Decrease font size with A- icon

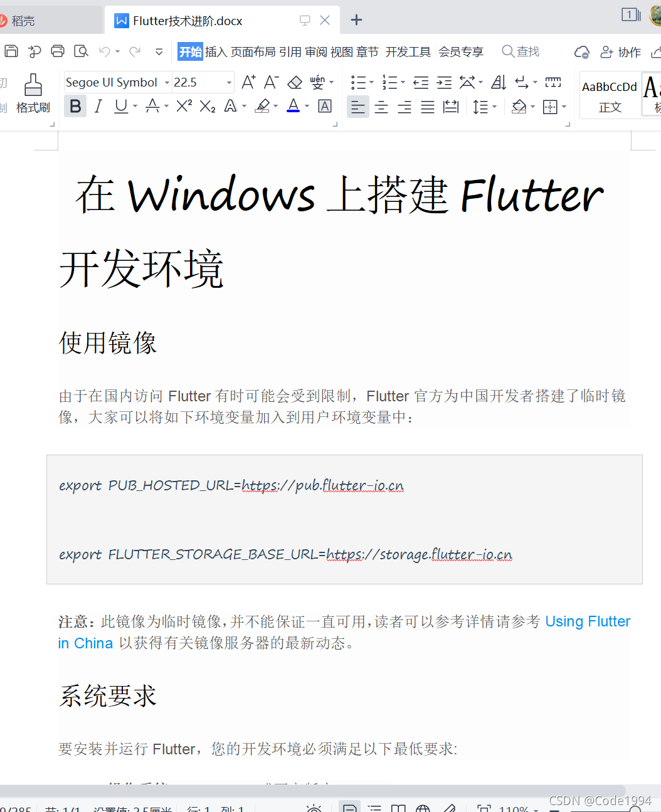pos(271,82)
